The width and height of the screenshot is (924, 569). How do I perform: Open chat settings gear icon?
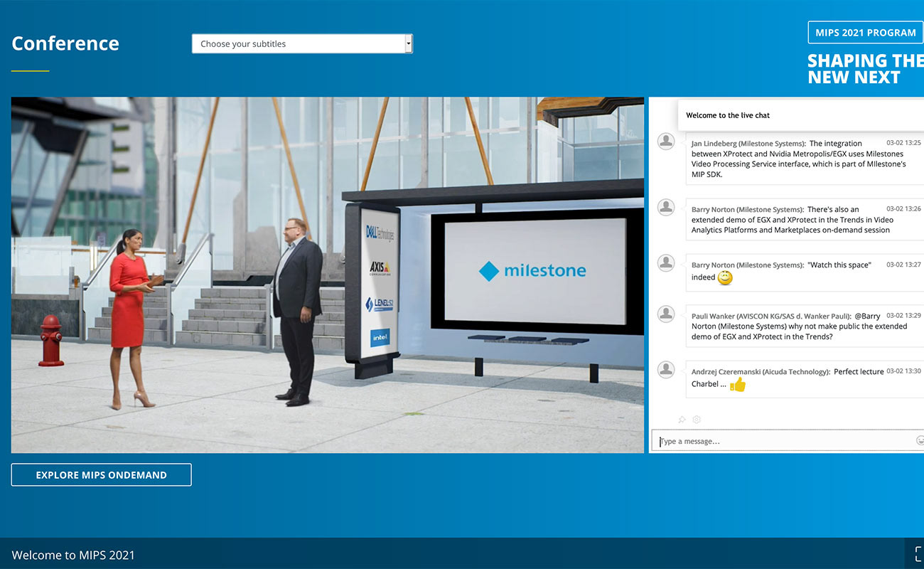point(697,420)
